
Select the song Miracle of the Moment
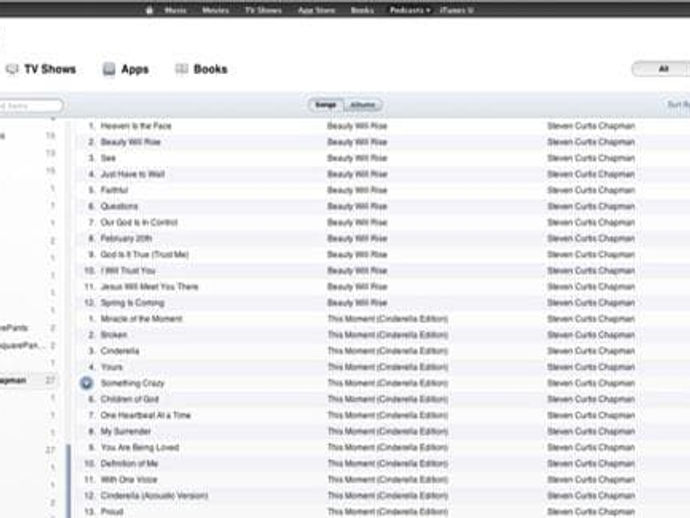pos(141,319)
